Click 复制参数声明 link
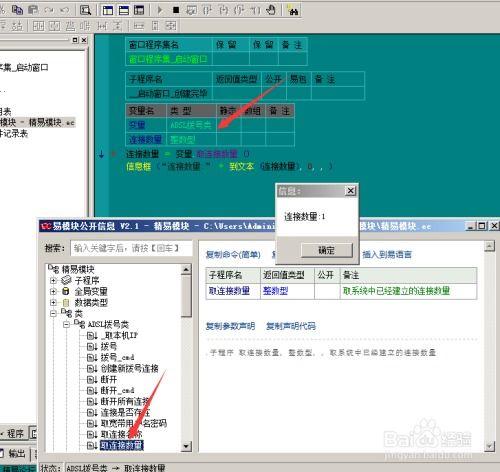 pos(230,326)
